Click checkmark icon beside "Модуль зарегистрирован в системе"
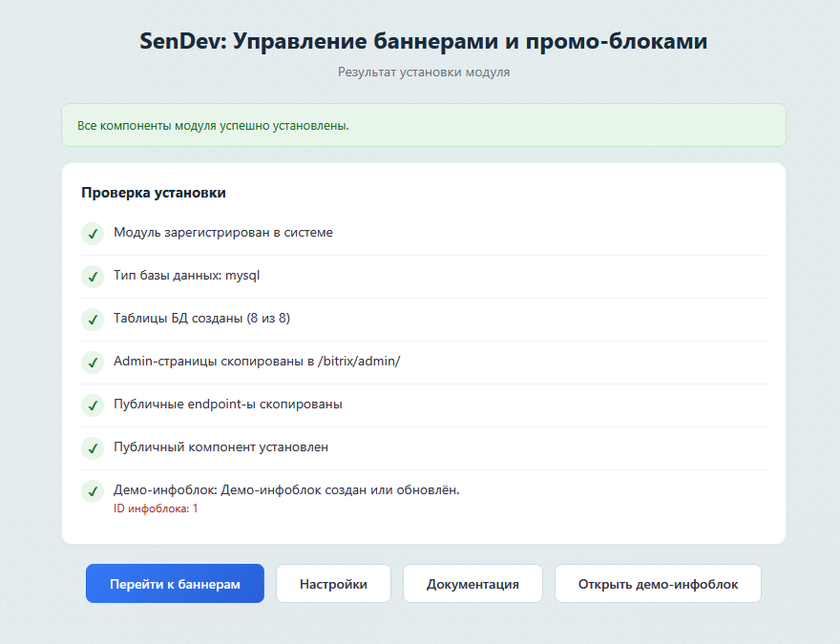 point(93,234)
